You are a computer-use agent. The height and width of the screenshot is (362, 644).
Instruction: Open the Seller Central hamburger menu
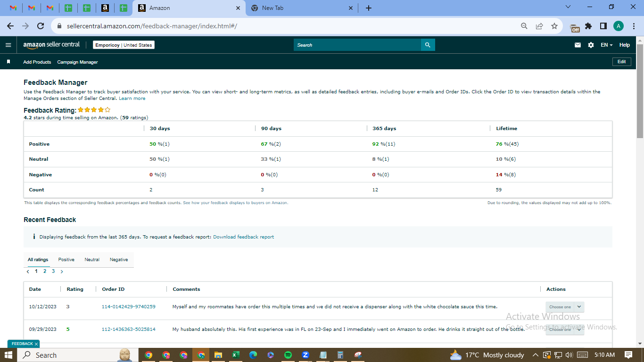click(8, 45)
